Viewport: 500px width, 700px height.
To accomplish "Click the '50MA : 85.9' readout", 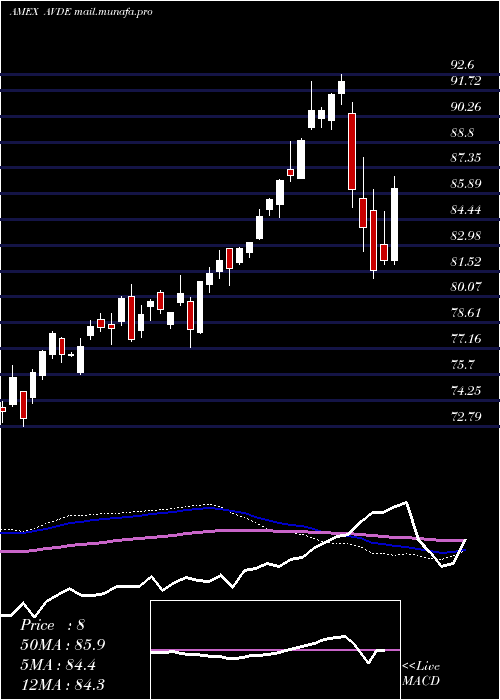I will pos(63,645).
